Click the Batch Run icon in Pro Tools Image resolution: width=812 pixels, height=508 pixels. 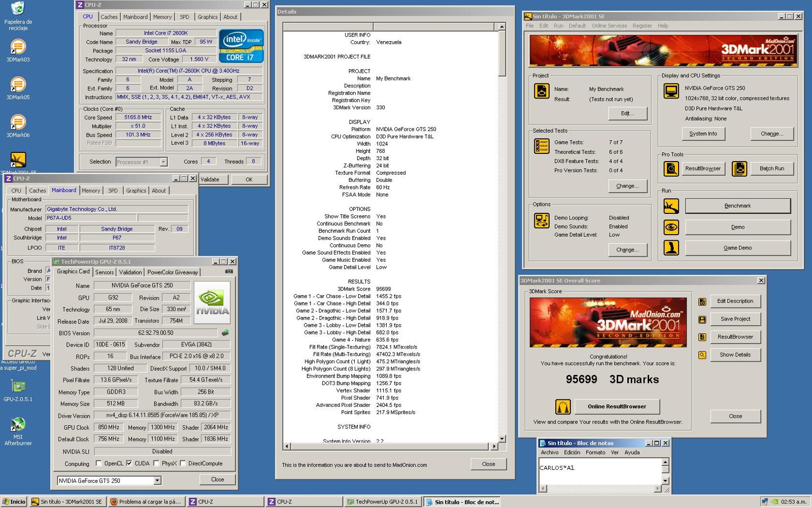pyautogui.click(x=739, y=168)
